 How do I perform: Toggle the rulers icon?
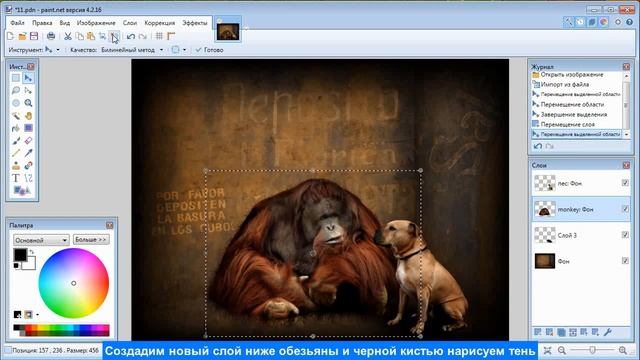(171, 36)
